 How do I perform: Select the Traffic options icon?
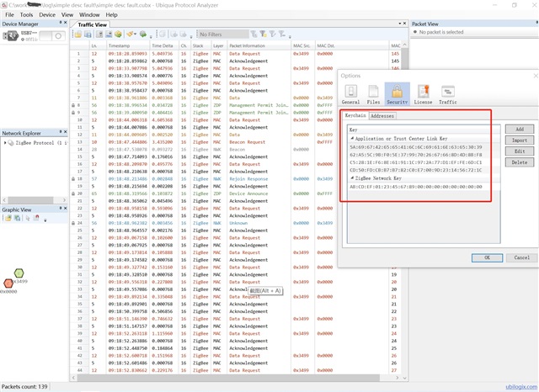click(x=447, y=94)
